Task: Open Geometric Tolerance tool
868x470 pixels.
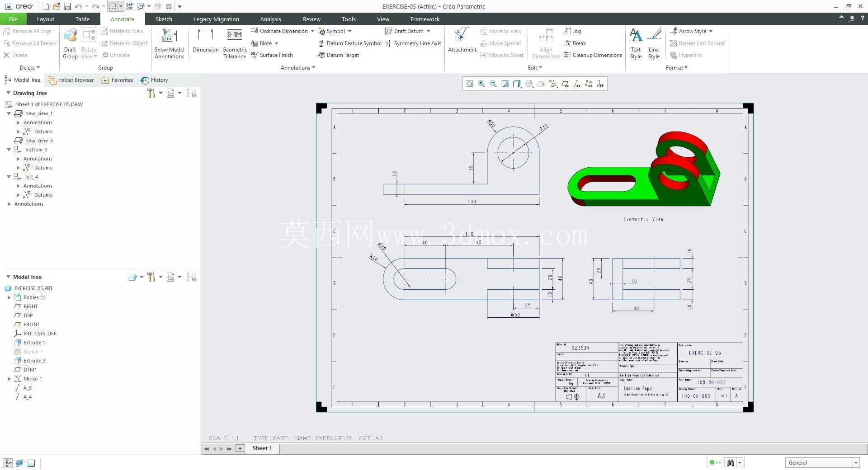Action: (x=235, y=43)
